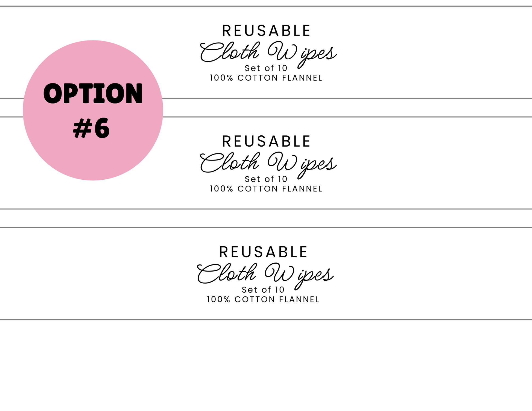Click the pink OPTION #6 circle
The width and height of the screenshot is (532, 411).
(93, 110)
